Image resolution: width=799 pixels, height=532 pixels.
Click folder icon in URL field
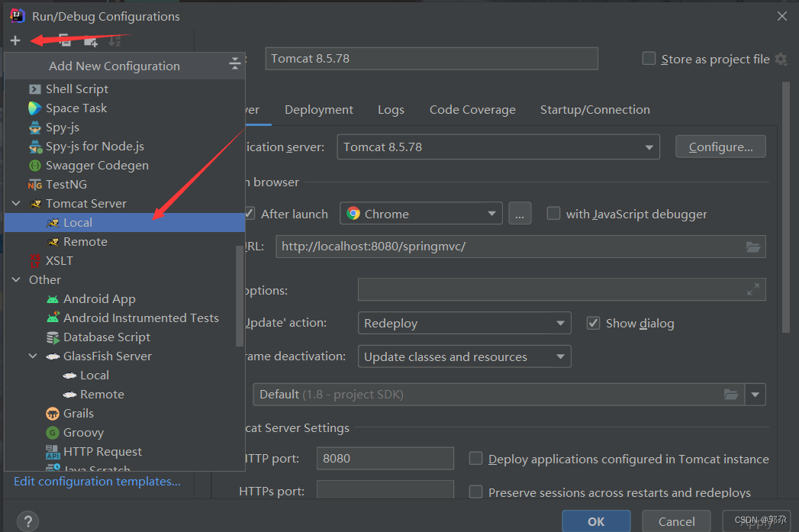(753, 247)
